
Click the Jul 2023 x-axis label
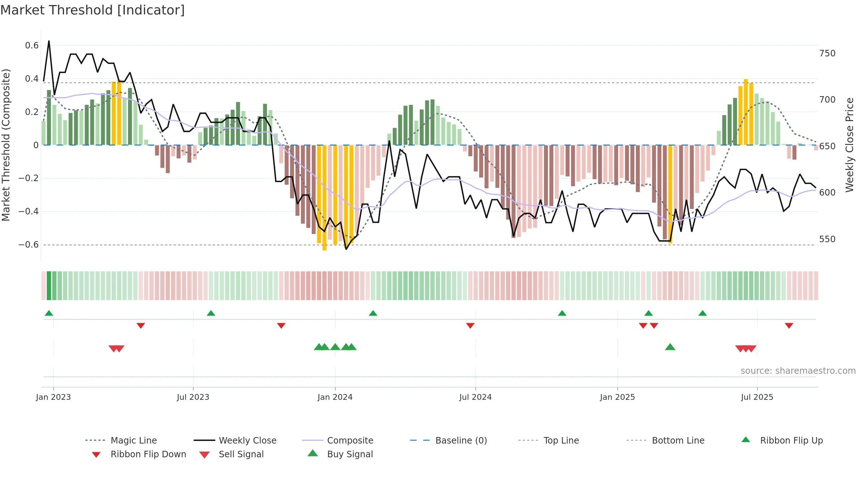click(x=193, y=397)
